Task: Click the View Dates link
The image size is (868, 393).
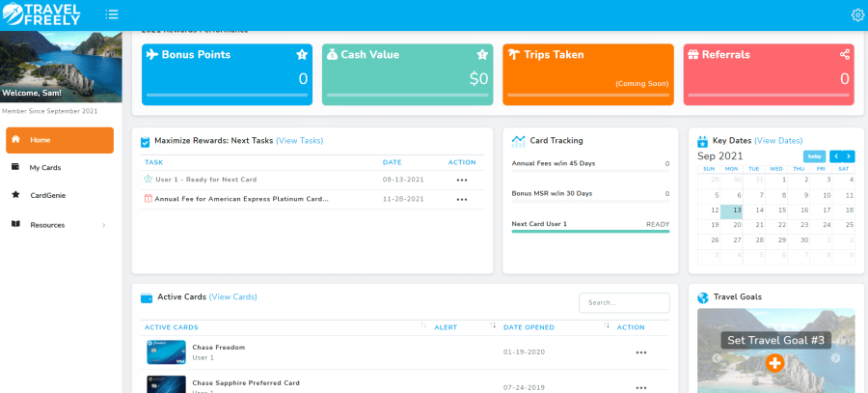Action: pyautogui.click(x=778, y=141)
